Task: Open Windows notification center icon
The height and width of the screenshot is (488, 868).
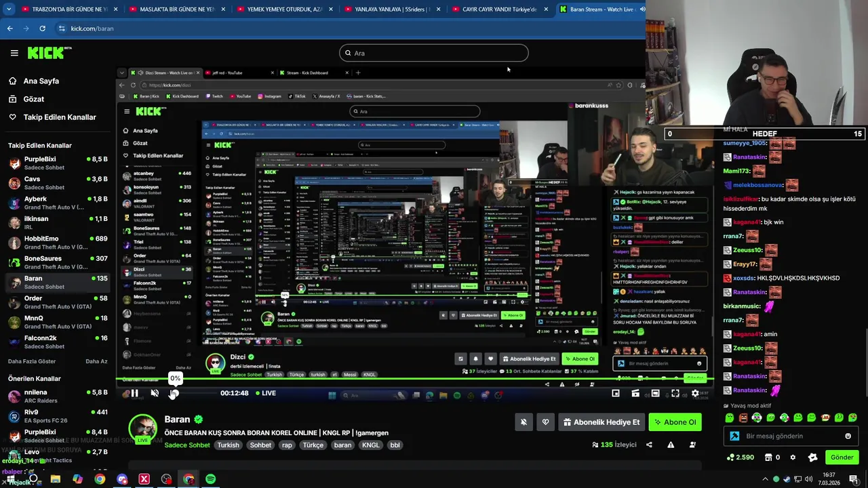Action: [x=854, y=479]
